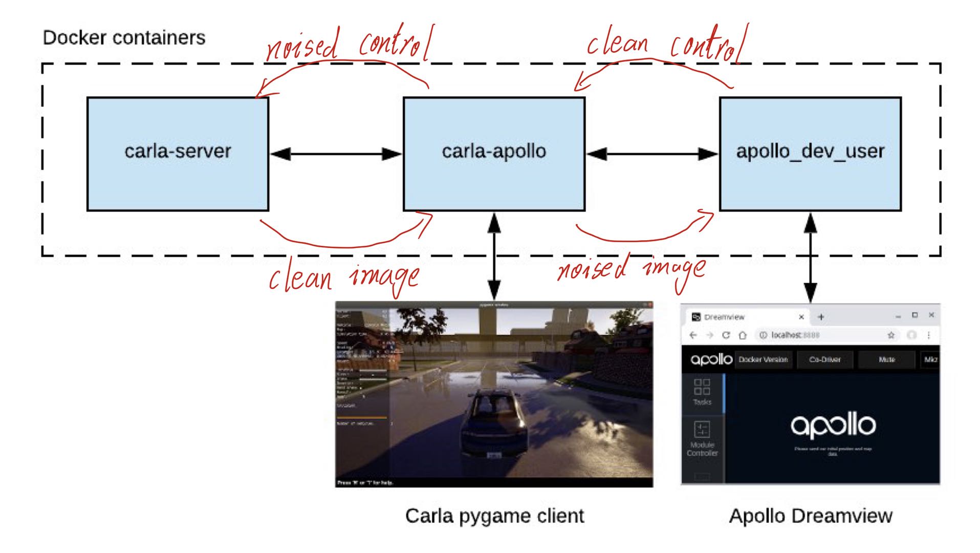Click the back navigation arrow in the browser

click(692, 335)
